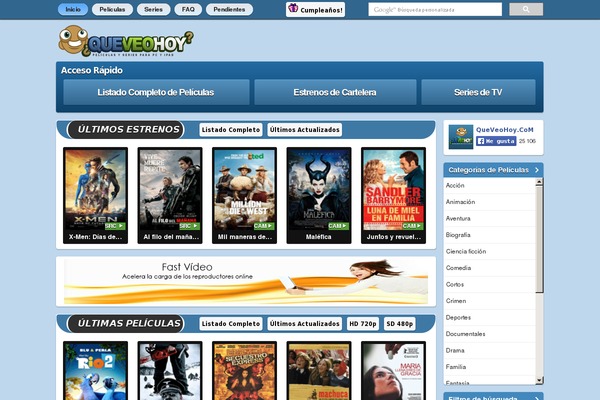Open Al filo del mañana movie poster
The width and height of the screenshot is (600, 400).
coord(170,195)
